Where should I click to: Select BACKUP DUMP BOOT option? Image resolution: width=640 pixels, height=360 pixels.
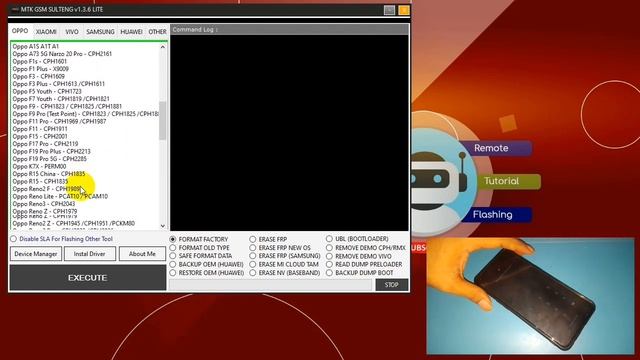coord(360,273)
